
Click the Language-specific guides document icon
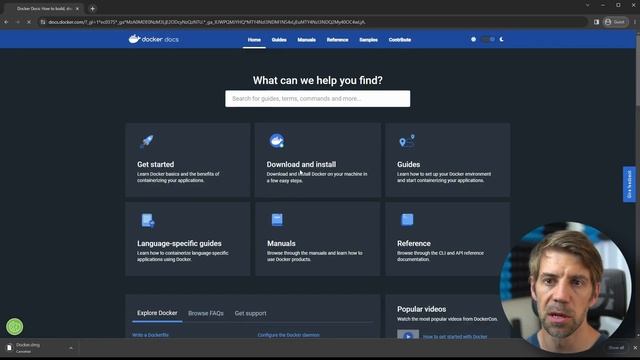[x=148, y=220]
